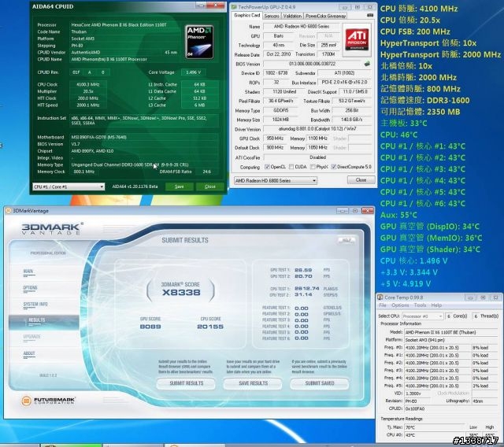
Task: Click the Submit Results button
Action: pyautogui.click(x=186, y=383)
